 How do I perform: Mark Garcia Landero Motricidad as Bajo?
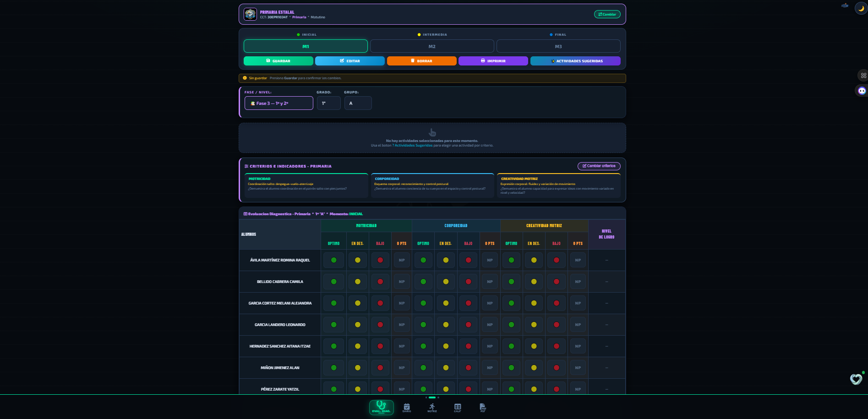click(380, 325)
